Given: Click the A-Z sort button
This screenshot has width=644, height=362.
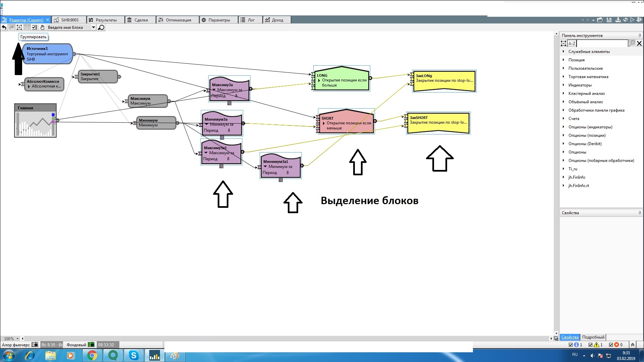Looking at the screenshot, I should [x=572, y=44].
